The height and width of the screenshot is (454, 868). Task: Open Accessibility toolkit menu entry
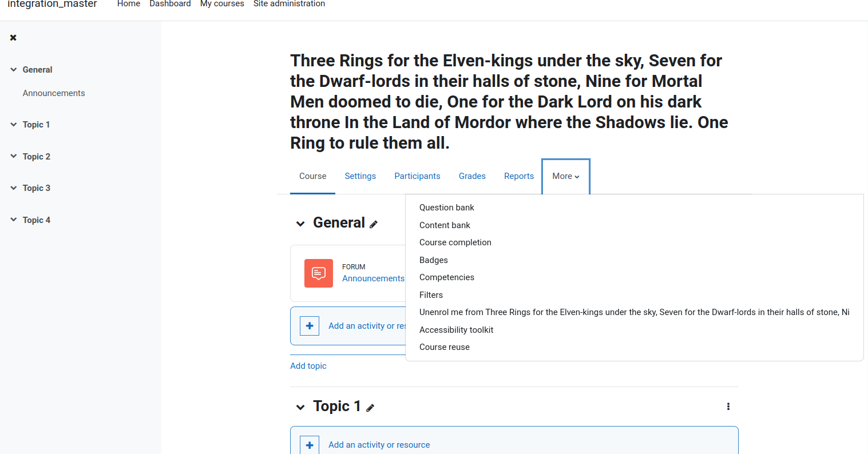(457, 330)
